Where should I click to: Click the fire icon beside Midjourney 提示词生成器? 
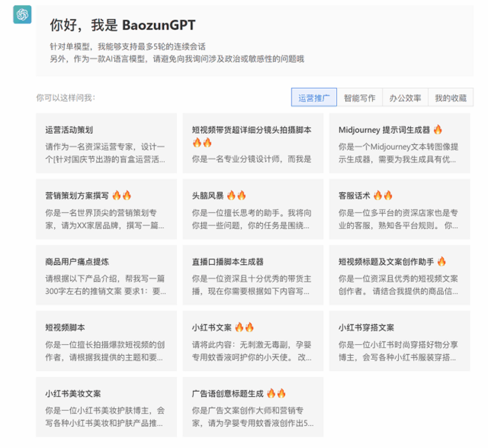[x=438, y=130]
